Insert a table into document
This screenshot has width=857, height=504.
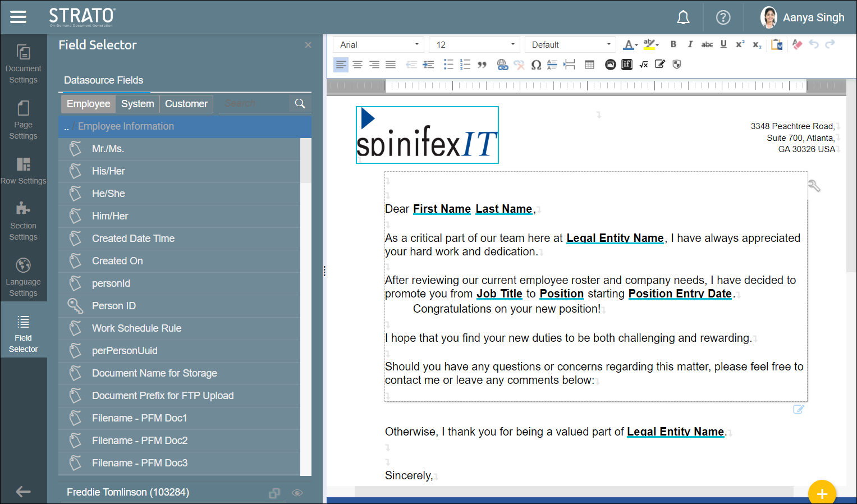589,65
